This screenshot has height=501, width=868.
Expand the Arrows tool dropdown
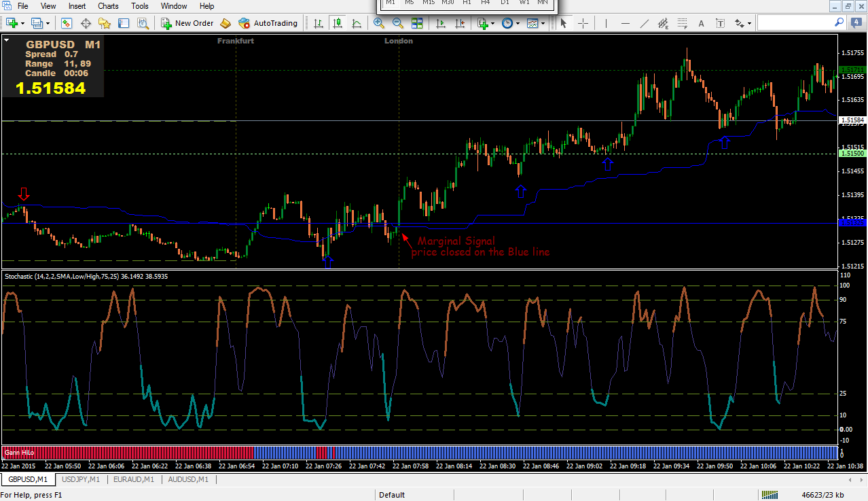750,23
